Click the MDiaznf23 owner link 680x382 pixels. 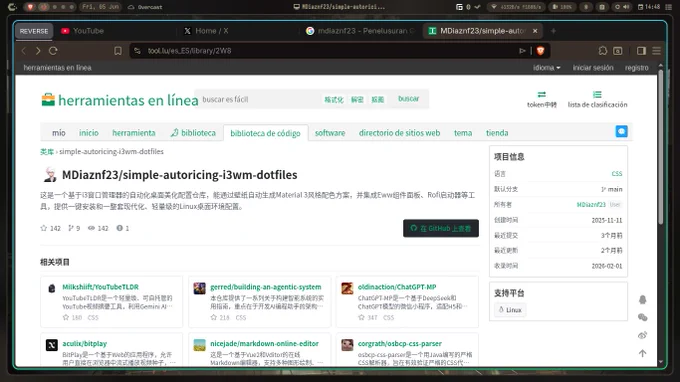[591, 205]
